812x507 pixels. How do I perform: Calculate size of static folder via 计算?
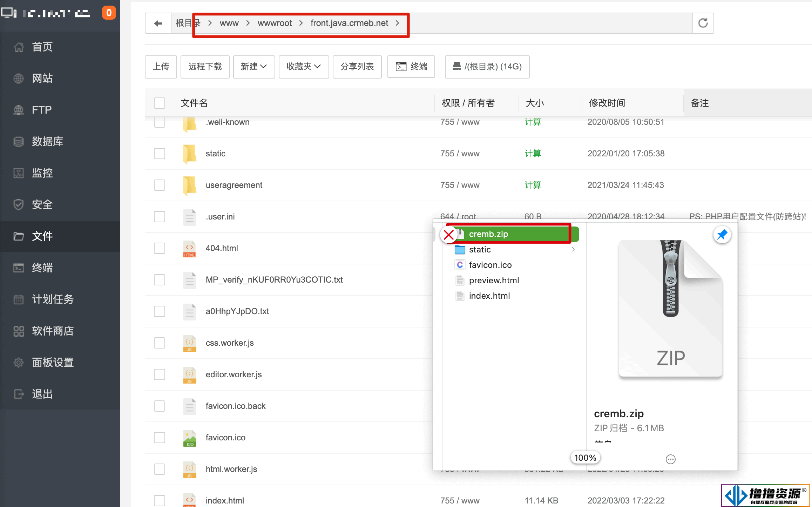(x=533, y=154)
